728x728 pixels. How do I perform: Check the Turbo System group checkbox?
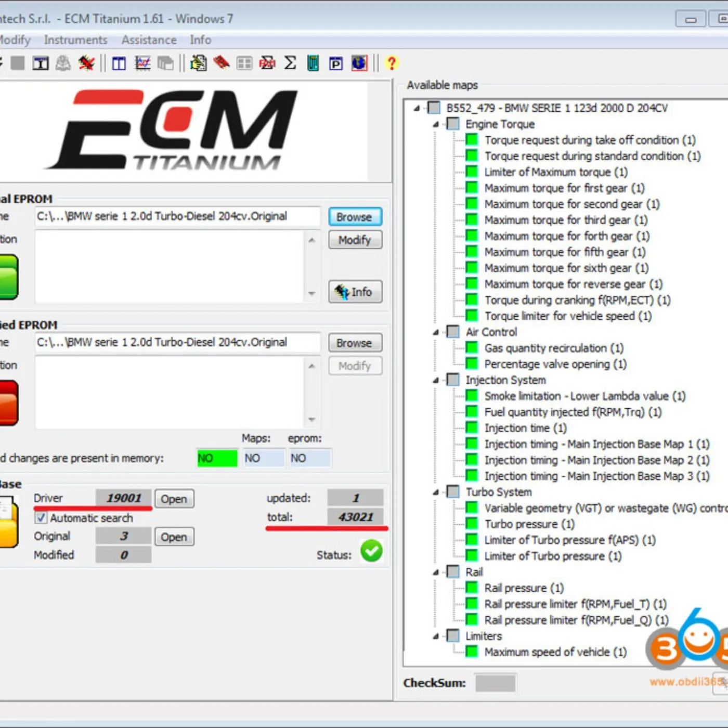click(x=453, y=492)
